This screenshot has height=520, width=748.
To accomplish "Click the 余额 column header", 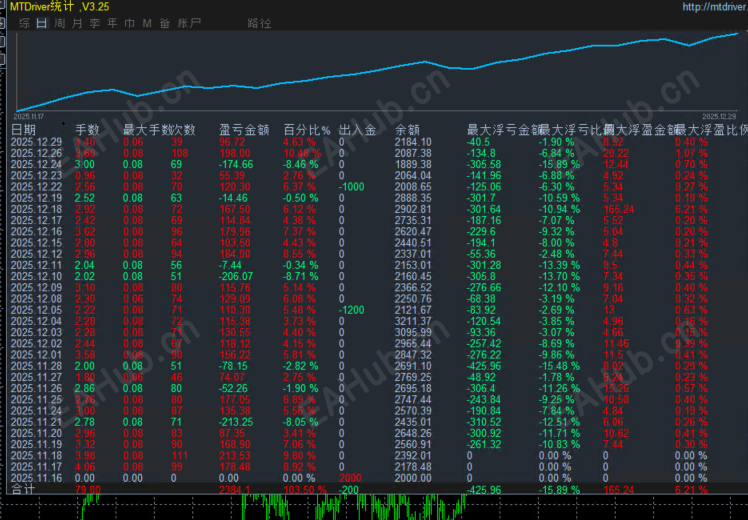I will click(x=407, y=130).
